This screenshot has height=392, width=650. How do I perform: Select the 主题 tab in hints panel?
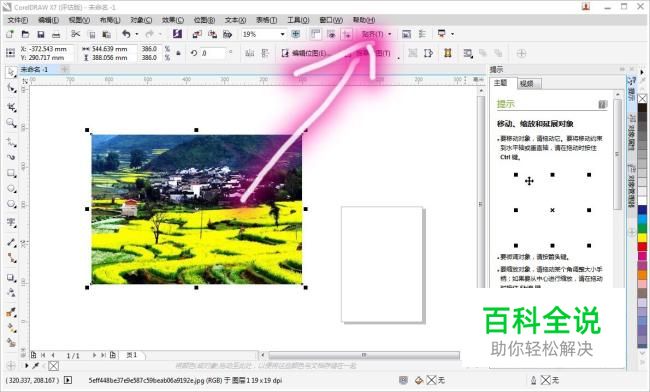point(501,83)
